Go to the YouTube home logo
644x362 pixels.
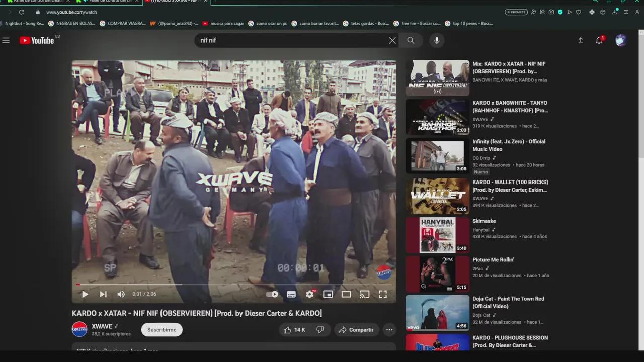(x=37, y=40)
